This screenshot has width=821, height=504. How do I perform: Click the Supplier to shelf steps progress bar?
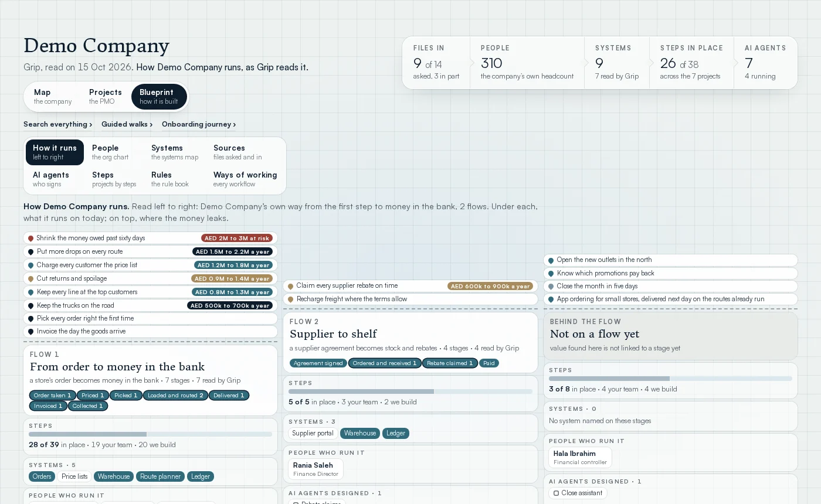pos(410,391)
